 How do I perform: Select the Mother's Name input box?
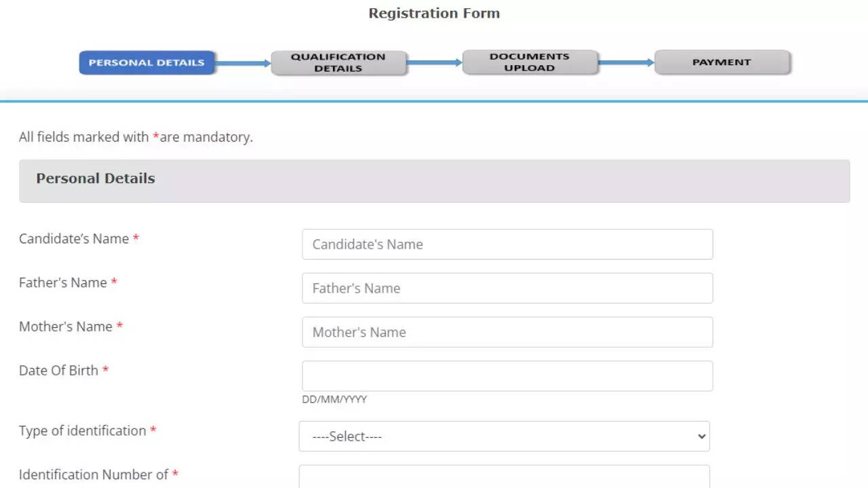pos(507,332)
